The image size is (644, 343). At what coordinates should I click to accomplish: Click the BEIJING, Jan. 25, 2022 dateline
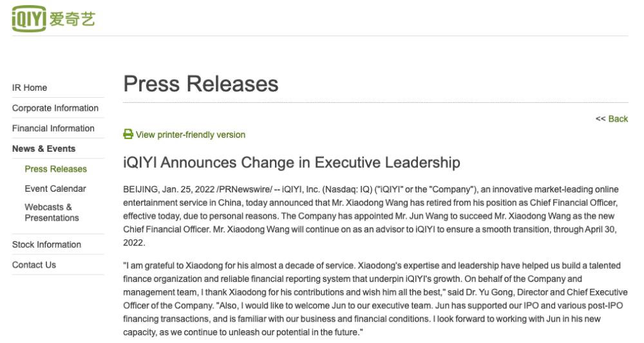(169, 190)
